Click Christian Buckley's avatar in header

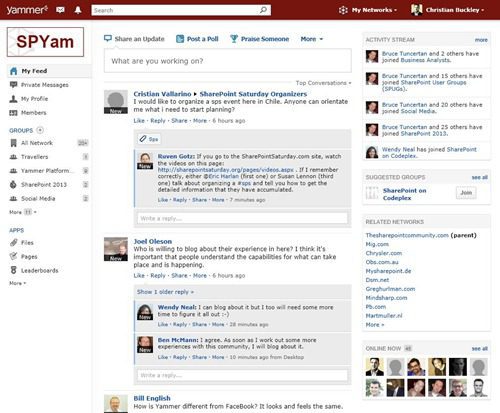click(416, 10)
